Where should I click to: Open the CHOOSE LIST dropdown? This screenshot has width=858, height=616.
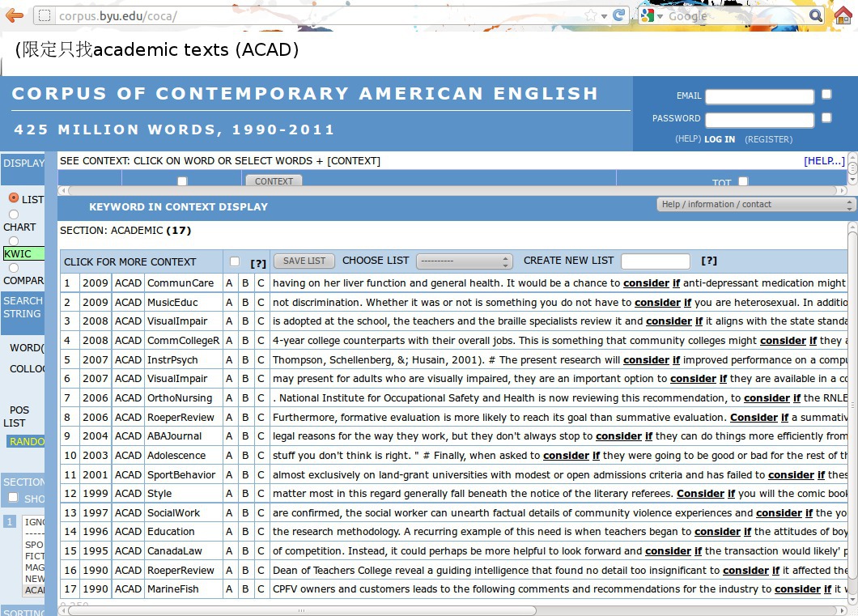tap(464, 261)
